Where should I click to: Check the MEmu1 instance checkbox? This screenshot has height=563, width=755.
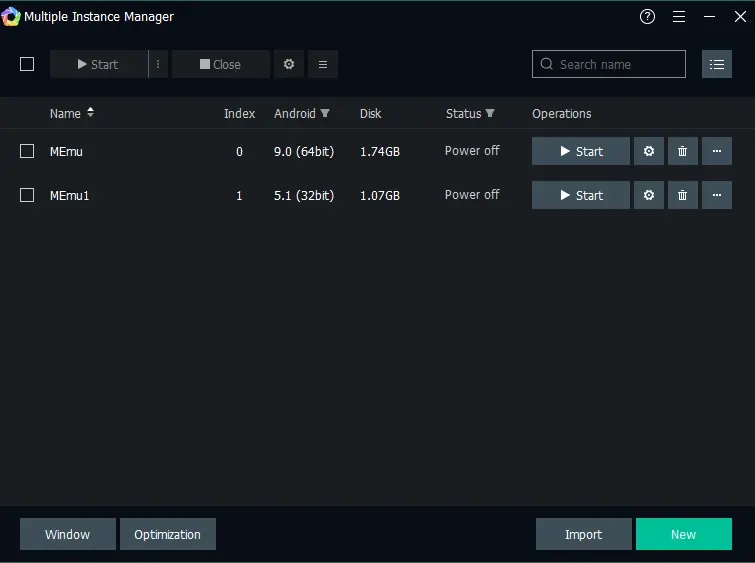tap(27, 195)
